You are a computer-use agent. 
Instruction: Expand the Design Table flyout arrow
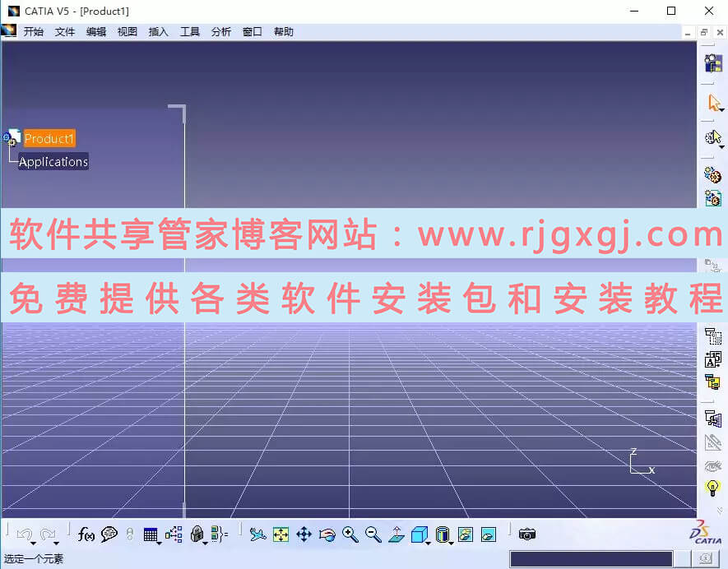(160, 544)
